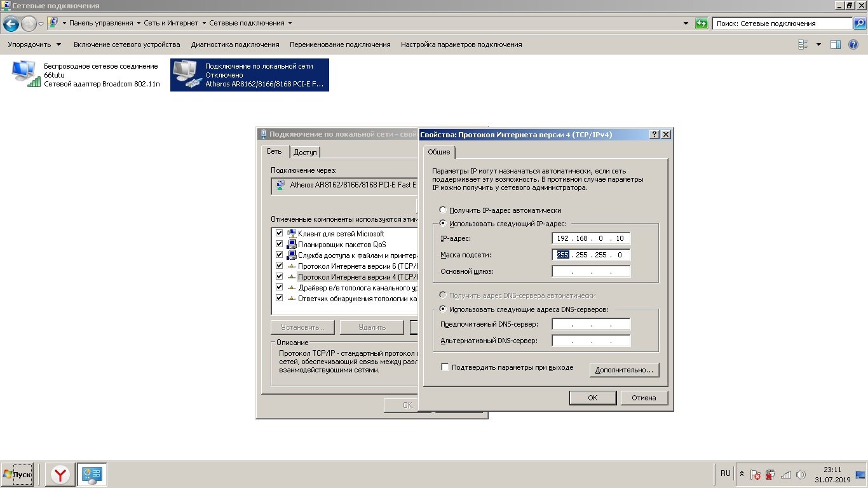Open the recent pages dropdown beside navigation arrows
This screenshot has width=868, height=488.
41,24
